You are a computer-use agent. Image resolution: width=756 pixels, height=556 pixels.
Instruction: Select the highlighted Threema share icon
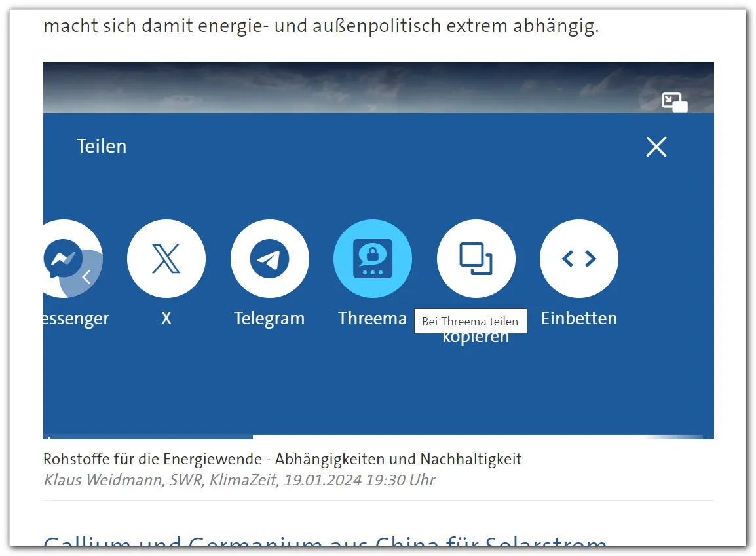(x=373, y=259)
